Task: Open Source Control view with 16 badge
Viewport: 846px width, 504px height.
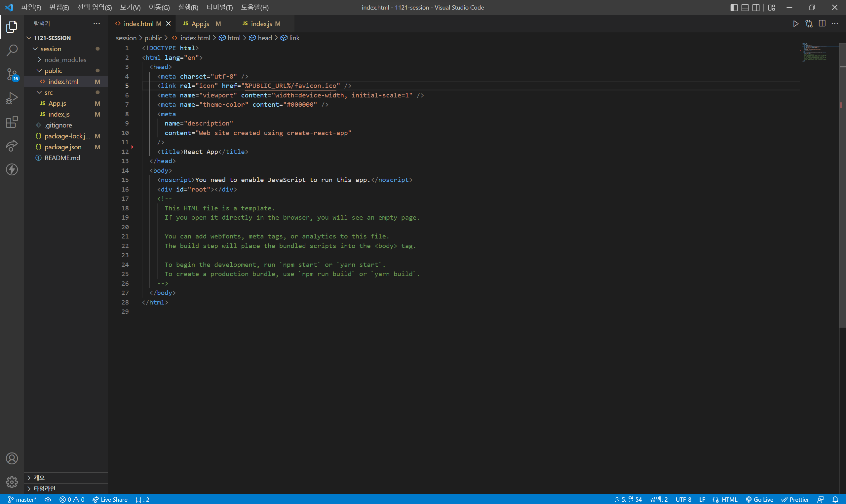Action: tap(12, 74)
